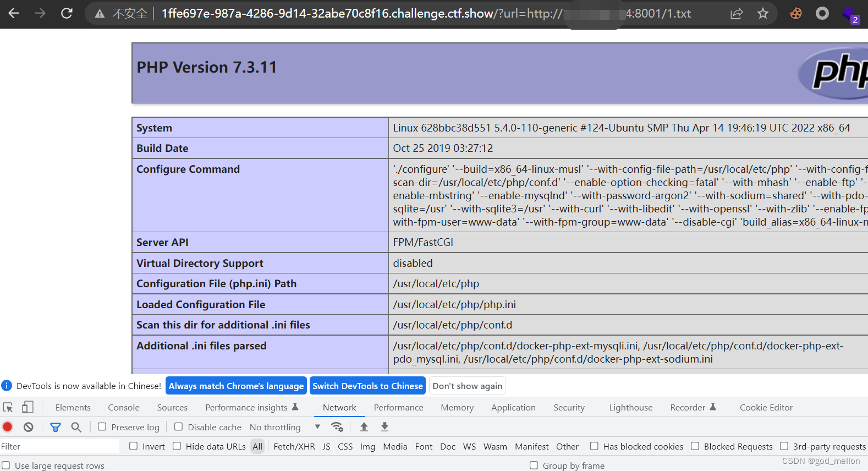Filter requests by Fetch/XHR
The image size is (868, 471).
tap(294, 446)
